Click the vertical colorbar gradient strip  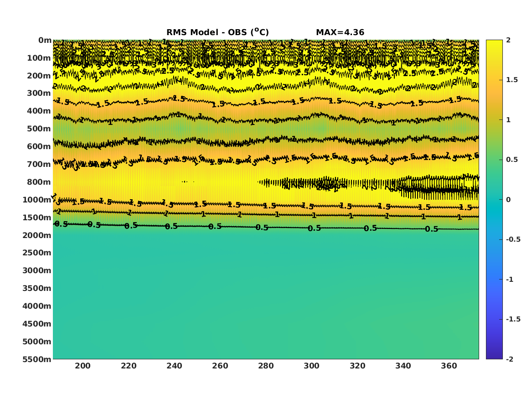click(x=494, y=200)
